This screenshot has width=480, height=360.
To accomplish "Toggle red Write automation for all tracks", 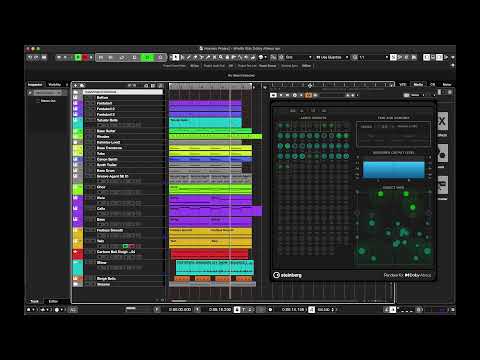I will pyautogui.click(x=86, y=57).
